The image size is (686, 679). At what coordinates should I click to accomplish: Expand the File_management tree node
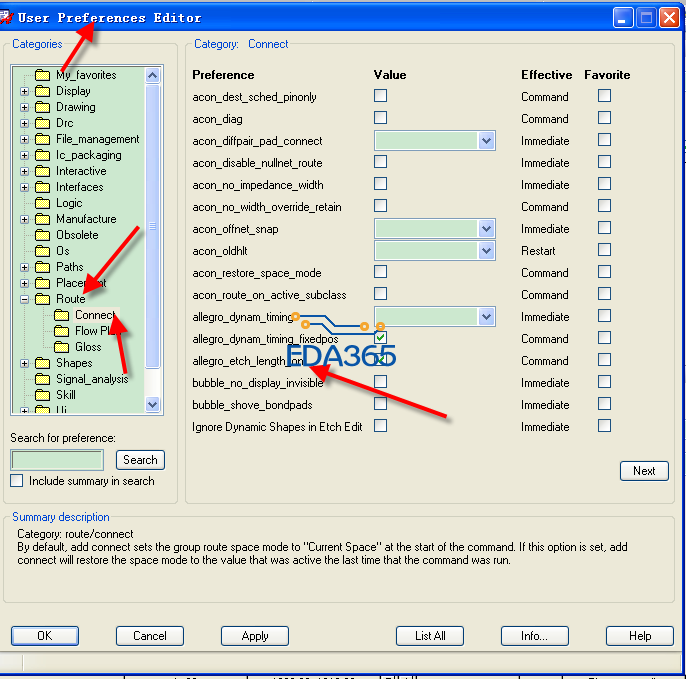24,140
